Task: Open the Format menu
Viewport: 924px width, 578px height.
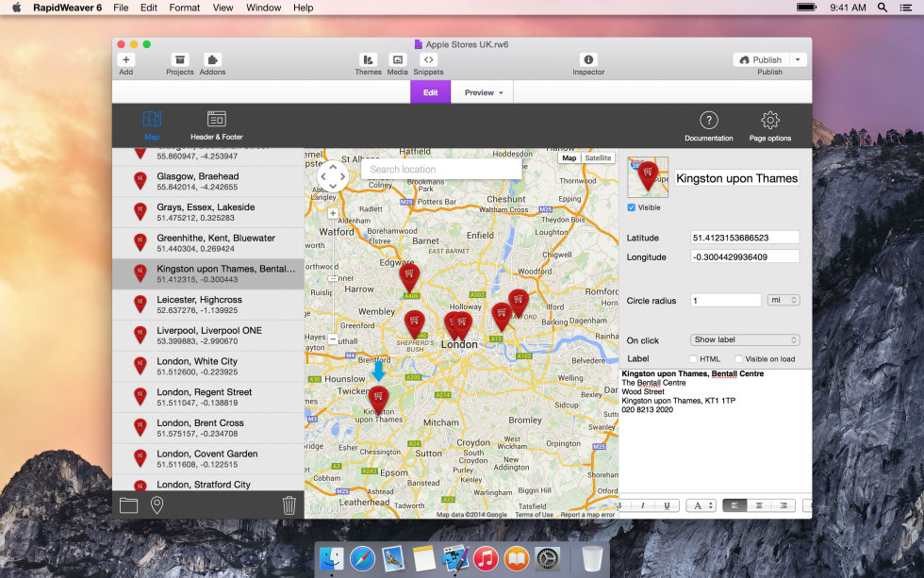Action: [x=185, y=8]
